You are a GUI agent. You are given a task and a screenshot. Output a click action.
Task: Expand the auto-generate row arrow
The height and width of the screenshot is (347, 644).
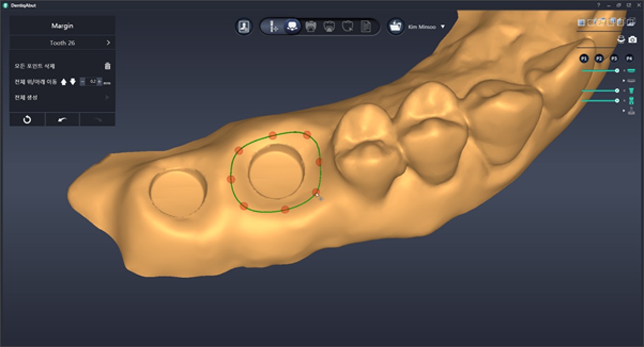(107, 98)
